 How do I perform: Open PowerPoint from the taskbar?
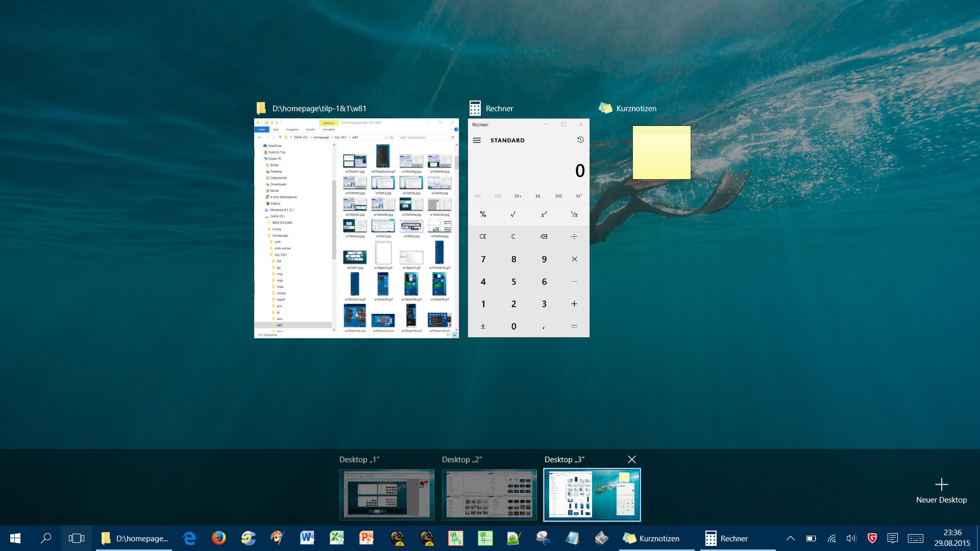coord(366,538)
